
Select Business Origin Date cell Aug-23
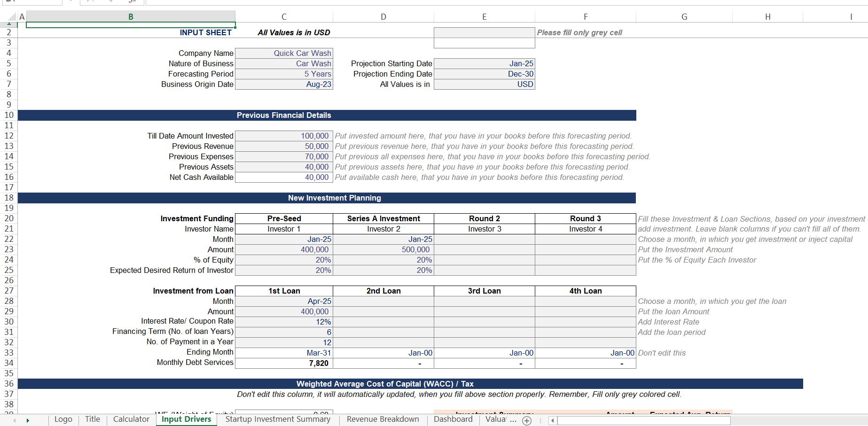pos(284,84)
